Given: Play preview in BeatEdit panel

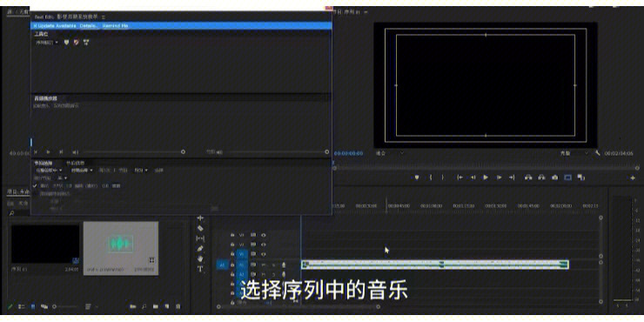Looking at the screenshot, I should coord(48,152).
